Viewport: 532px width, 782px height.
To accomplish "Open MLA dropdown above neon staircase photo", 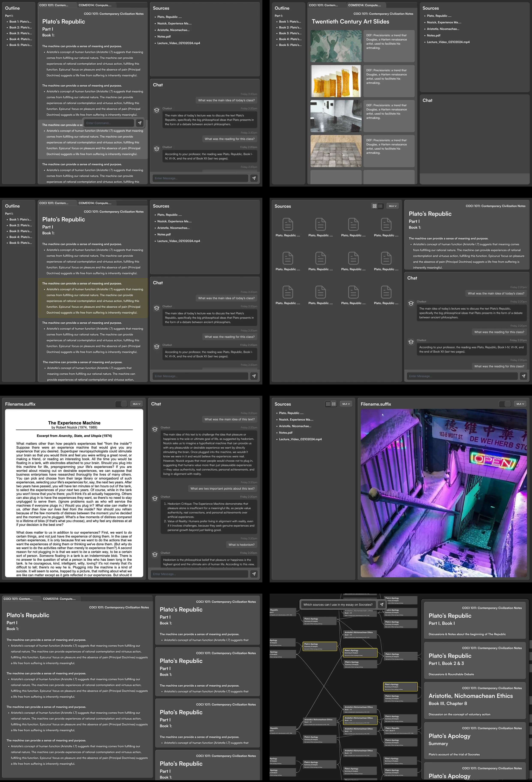I will 520,404.
